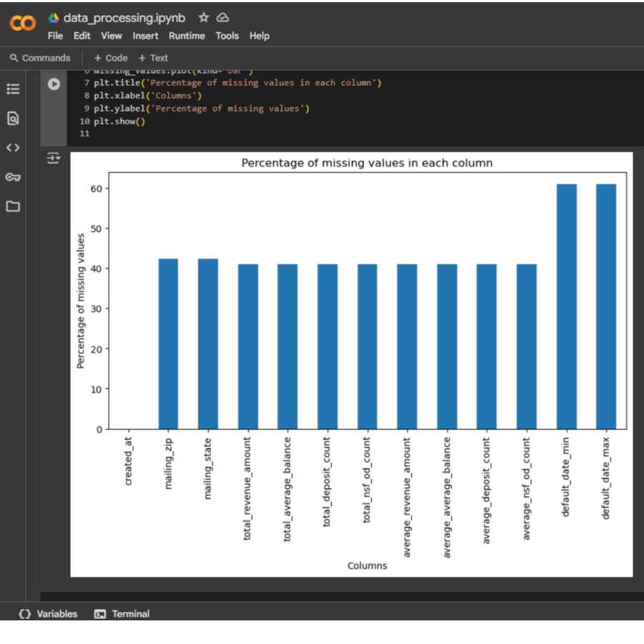Click the default_date_min bar in chart
644x644 pixels.
(x=567, y=306)
